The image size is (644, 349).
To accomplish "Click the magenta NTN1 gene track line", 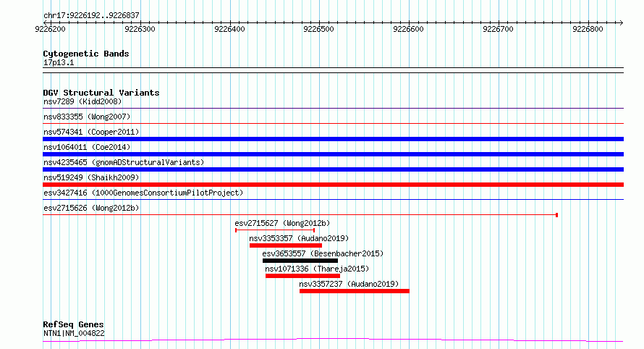I will tap(333, 340).
